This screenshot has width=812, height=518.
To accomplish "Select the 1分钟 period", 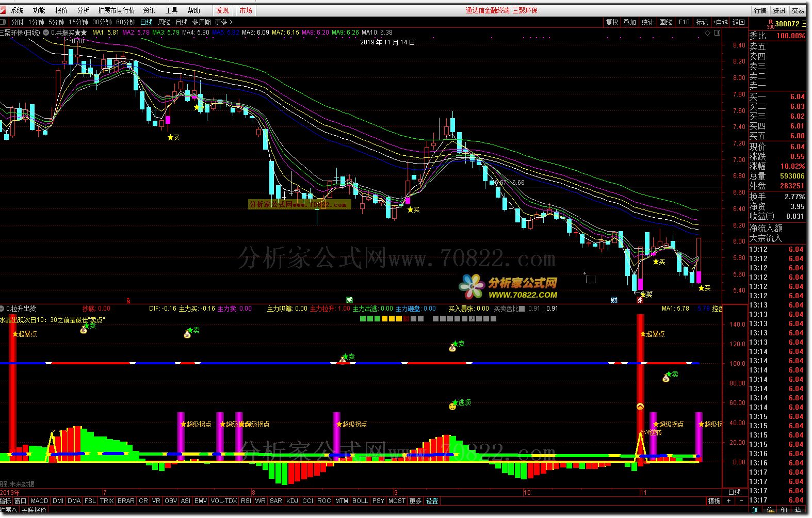I will coord(36,22).
